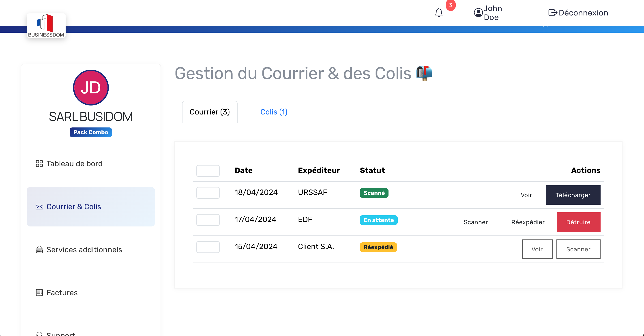Check the select-all checkbox in table header
The image size is (644, 336).
point(208,170)
